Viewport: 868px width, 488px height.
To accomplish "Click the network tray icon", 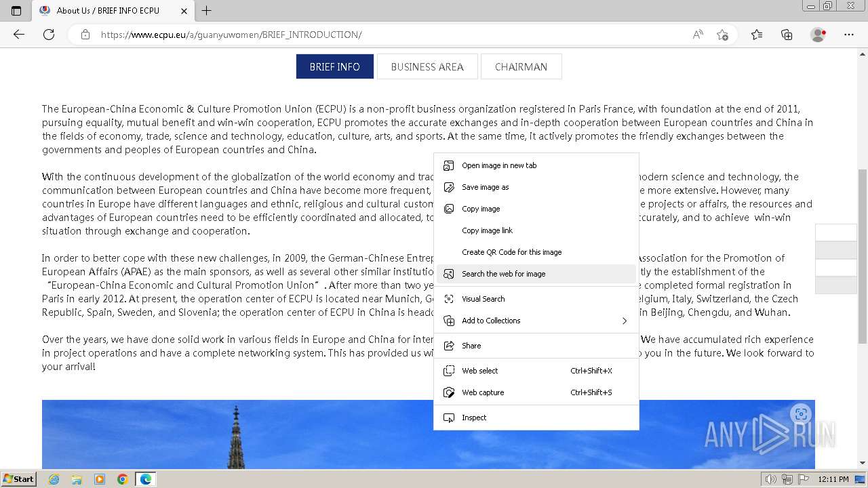I will click(x=787, y=479).
